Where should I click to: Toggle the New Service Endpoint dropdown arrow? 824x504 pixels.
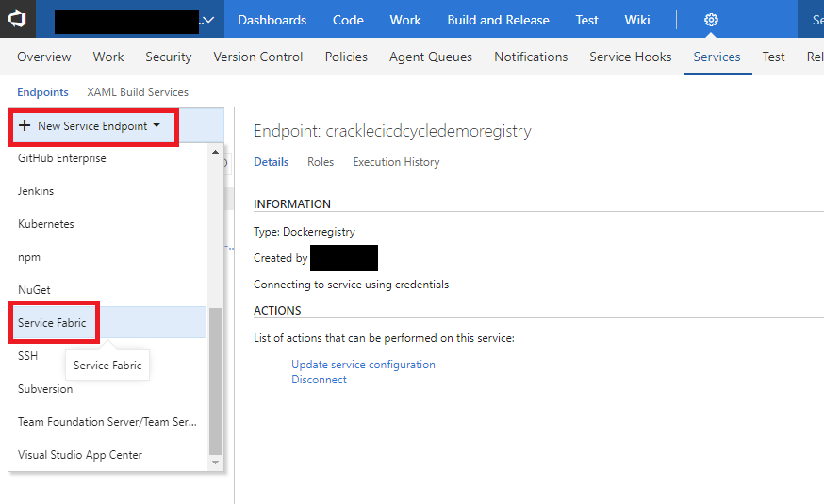pyautogui.click(x=157, y=125)
